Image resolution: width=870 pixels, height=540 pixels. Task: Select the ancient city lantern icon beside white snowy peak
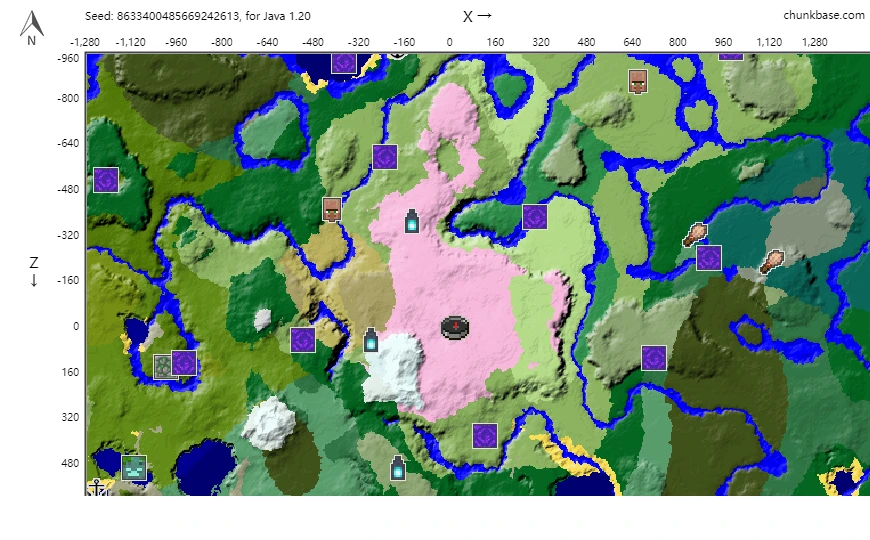coord(371,340)
